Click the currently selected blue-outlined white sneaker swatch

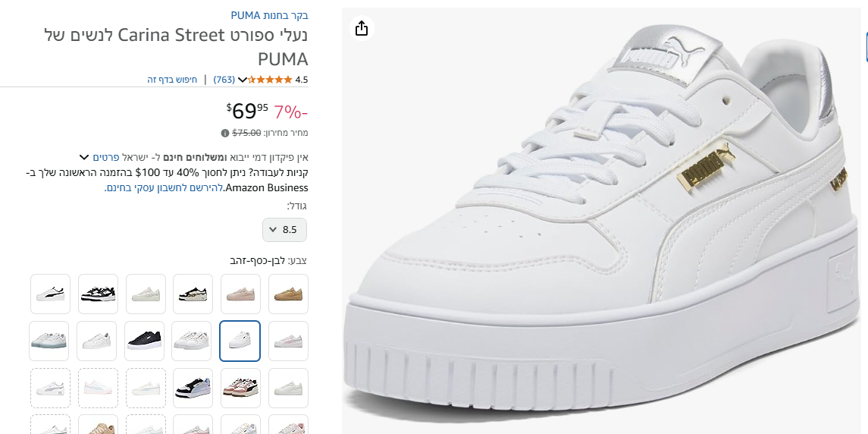[240, 341]
